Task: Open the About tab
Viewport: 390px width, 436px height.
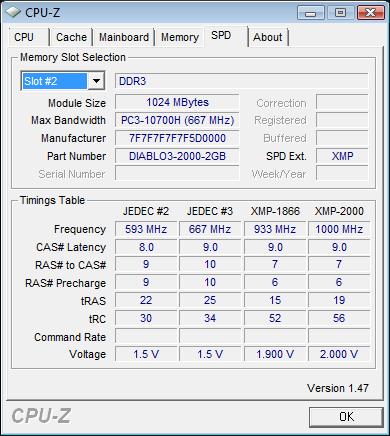Action: [268, 37]
